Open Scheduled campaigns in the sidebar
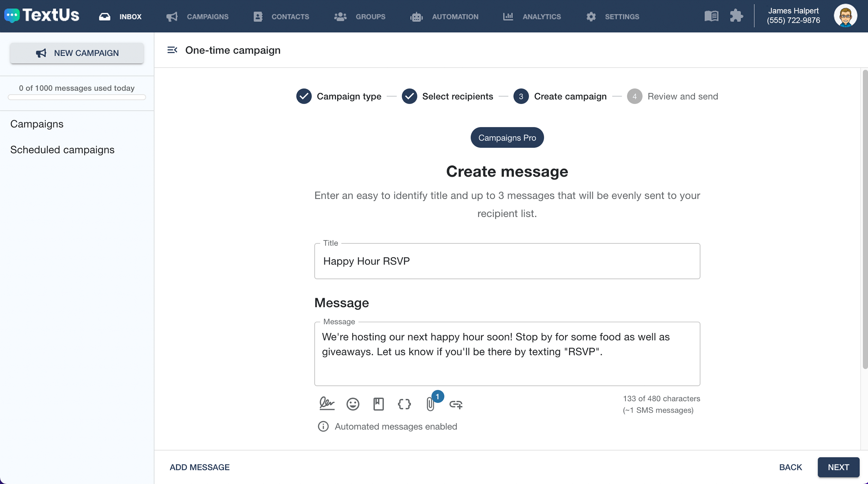 click(62, 150)
